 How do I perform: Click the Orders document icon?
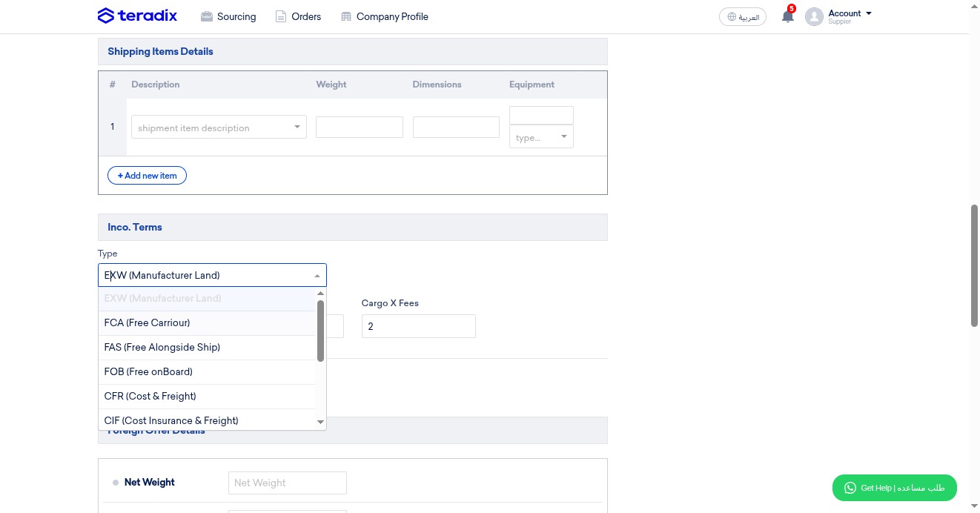[281, 16]
